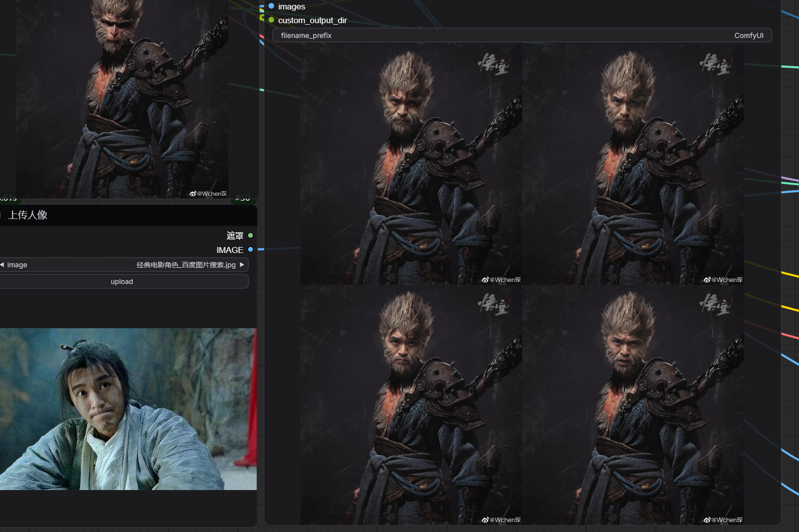Click the custom_output_dir input connector dot
This screenshot has height=532, width=799.
(271, 20)
